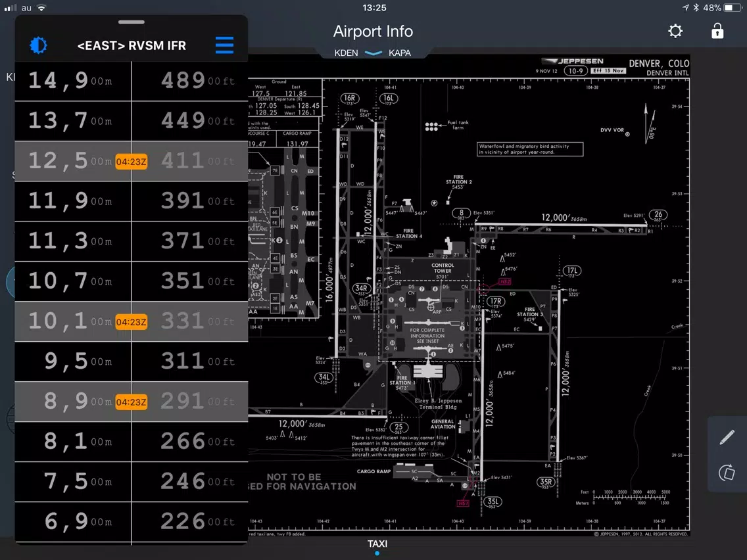Image resolution: width=747 pixels, height=560 pixels.
Task: Tap the 13:25 clock in status bar
Action: [x=374, y=8]
